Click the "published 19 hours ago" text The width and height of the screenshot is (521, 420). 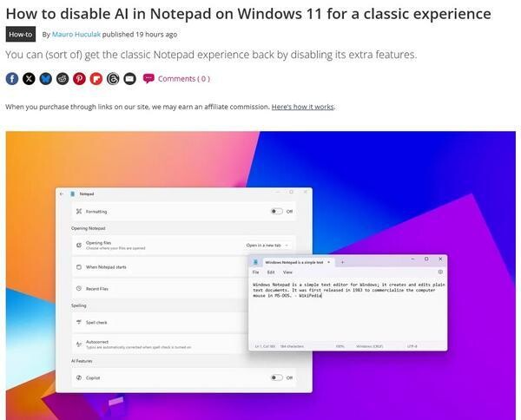coord(140,34)
